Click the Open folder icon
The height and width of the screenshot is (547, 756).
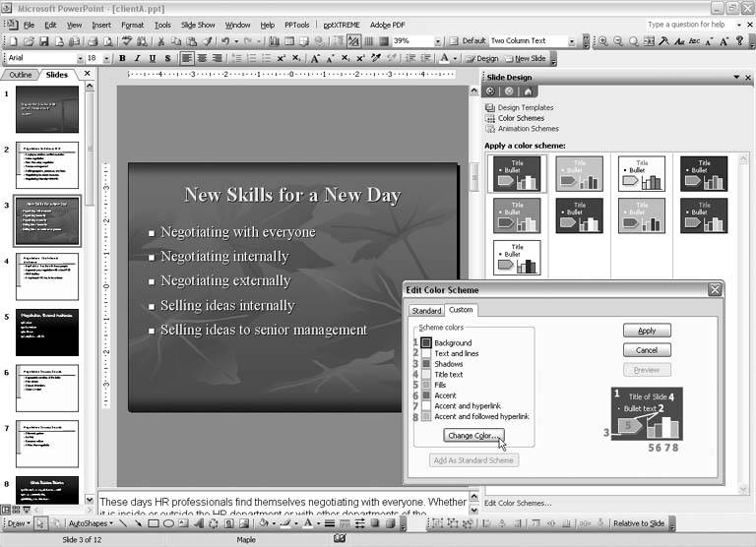click(29, 41)
